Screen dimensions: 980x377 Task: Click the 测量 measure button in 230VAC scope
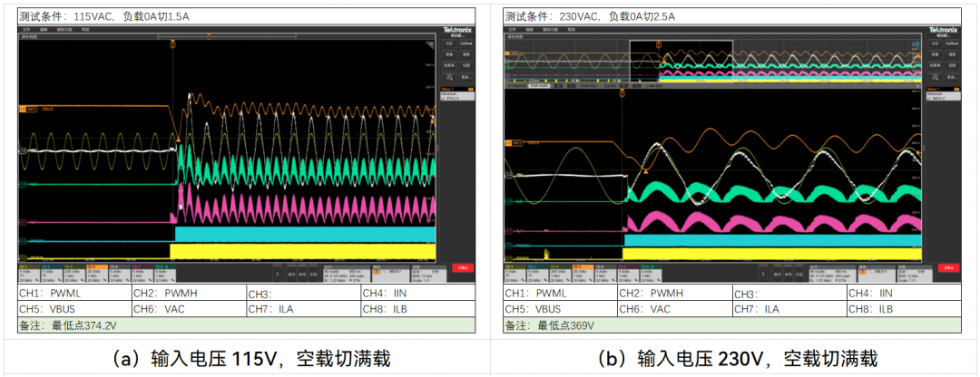click(x=935, y=54)
